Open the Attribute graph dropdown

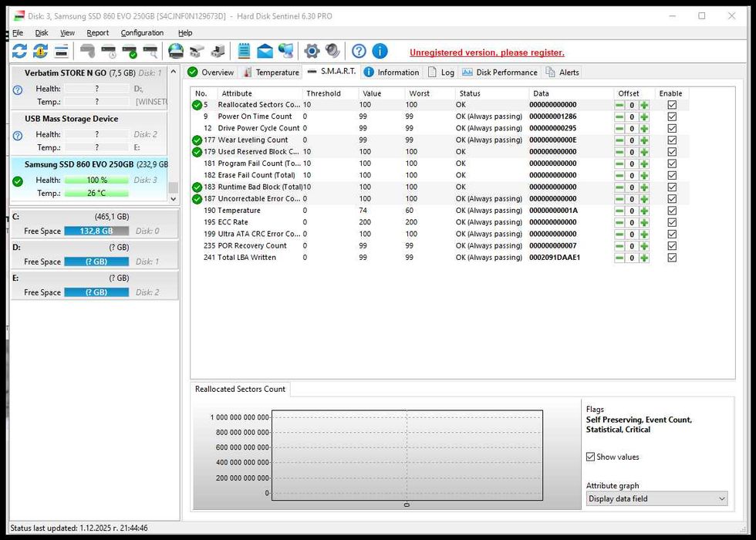[x=656, y=499]
